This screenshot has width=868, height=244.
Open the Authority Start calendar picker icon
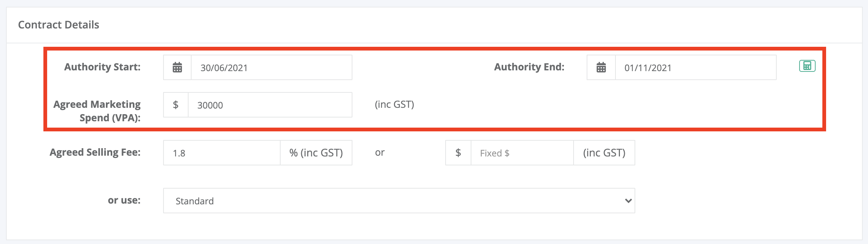tap(177, 67)
